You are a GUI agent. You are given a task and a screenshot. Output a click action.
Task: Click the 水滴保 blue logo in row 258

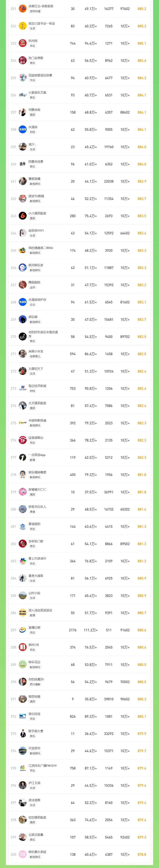click(23, 129)
